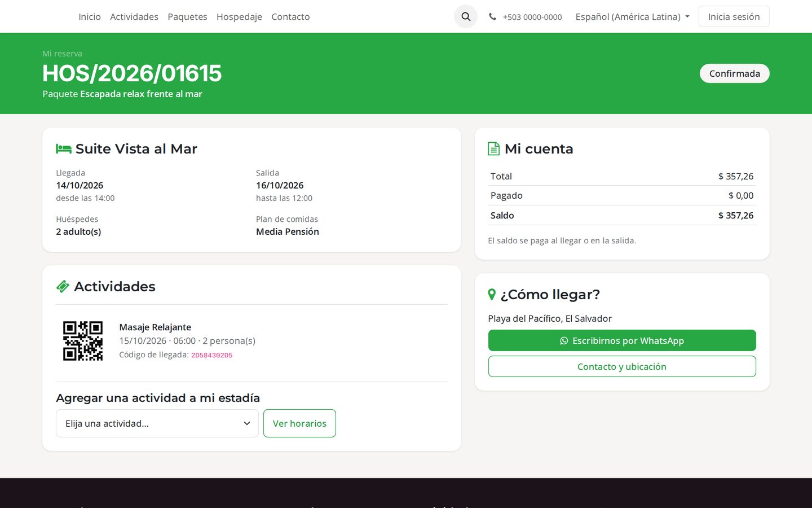The image size is (812, 508).
Task: Click Escribirnos por WhatsApp button
Action: [x=622, y=340]
